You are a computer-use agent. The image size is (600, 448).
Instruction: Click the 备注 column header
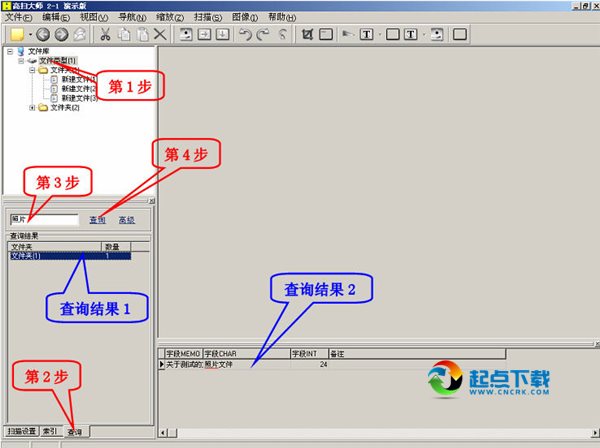pos(417,354)
